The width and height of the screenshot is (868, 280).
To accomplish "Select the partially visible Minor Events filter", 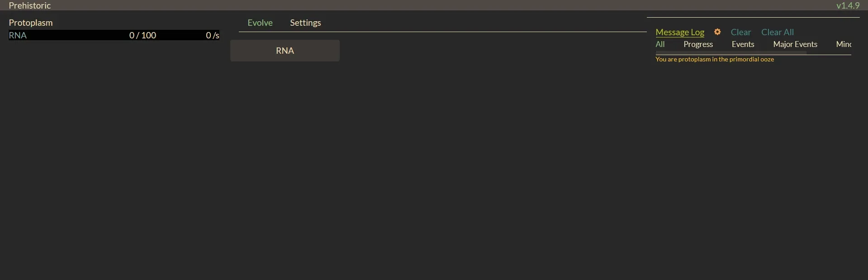I will tap(843, 44).
